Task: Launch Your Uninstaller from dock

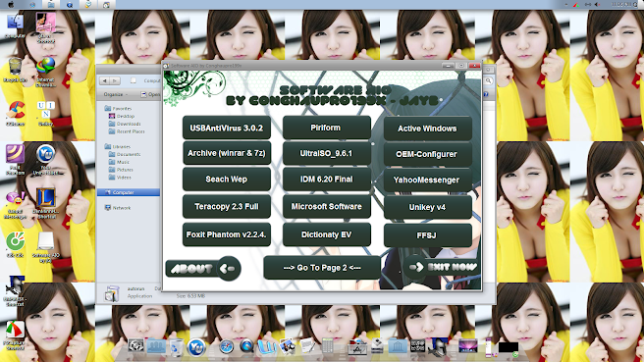Action: (196, 347)
